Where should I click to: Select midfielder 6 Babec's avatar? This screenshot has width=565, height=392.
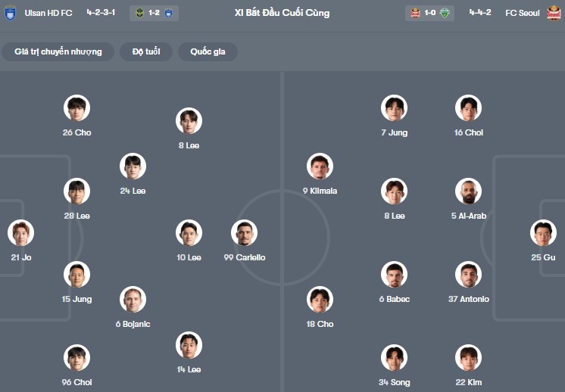click(x=394, y=275)
